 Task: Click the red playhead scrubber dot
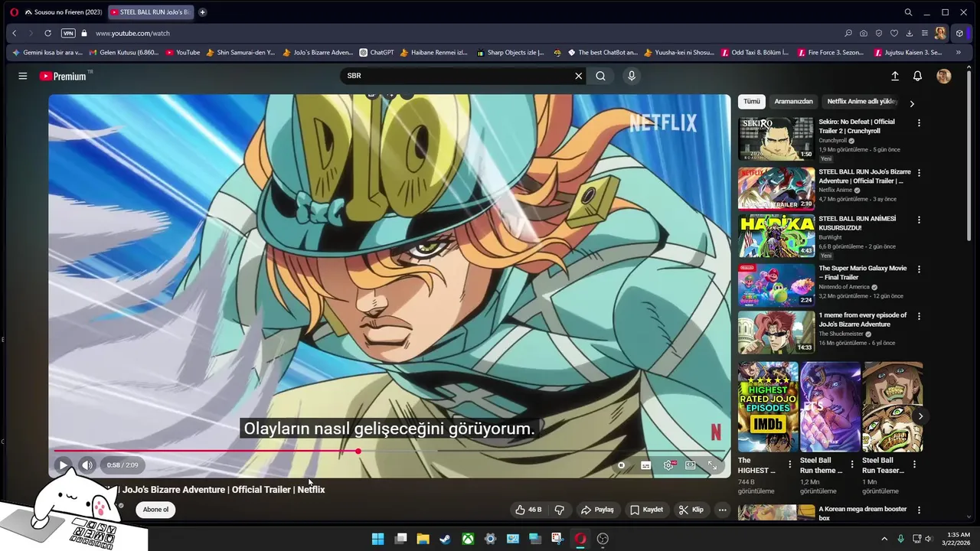tap(358, 451)
